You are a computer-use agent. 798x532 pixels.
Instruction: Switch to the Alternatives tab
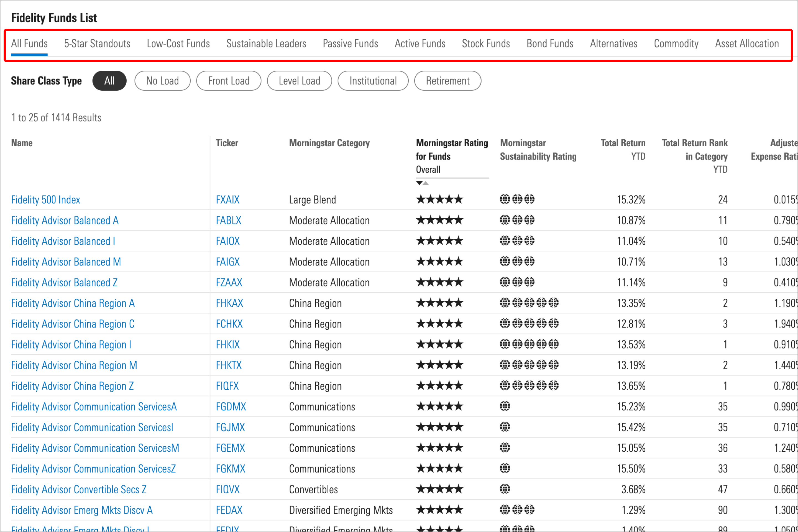pyautogui.click(x=613, y=44)
